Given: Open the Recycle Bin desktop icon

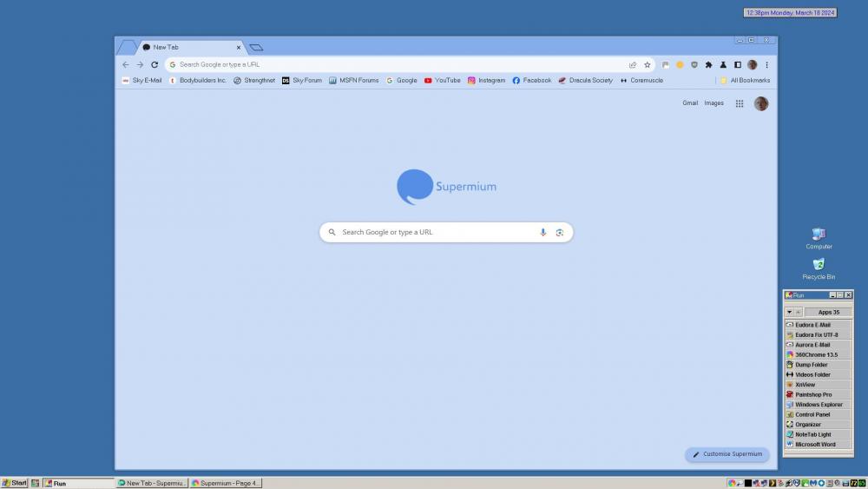Looking at the screenshot, I should pos(819,269).
